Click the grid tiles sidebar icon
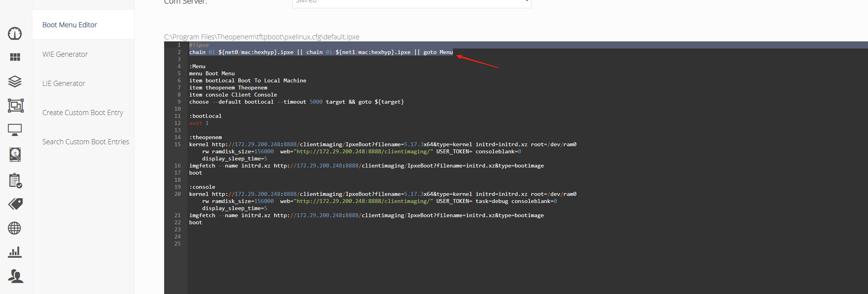This screenshot has width=868, height=294. (x=15, y=57)
